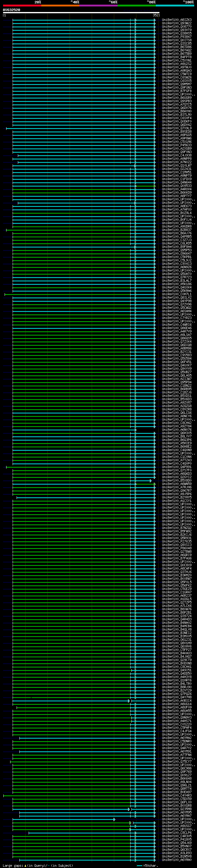Screen dimensions: 197x868
Task: Select the UniRef100_C6LRD5 label
Action: click(x=177, y=243)
